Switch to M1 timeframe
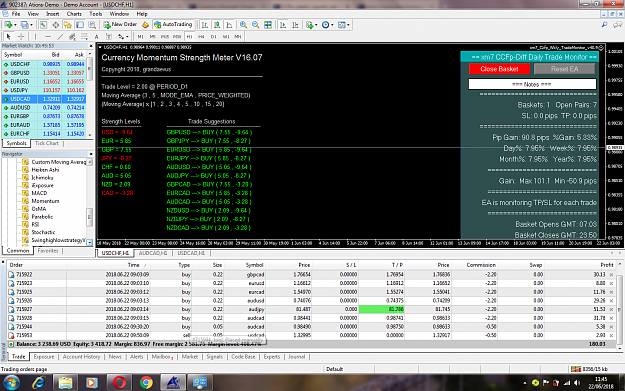Viewport: 625px width, 391px height. [x=140, y=36]
